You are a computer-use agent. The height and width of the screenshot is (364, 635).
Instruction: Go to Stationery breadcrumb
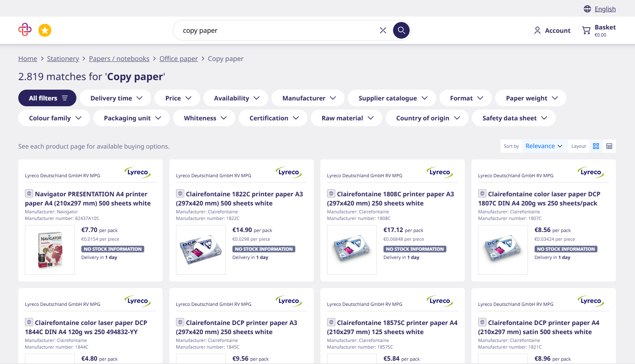(63, 59)
